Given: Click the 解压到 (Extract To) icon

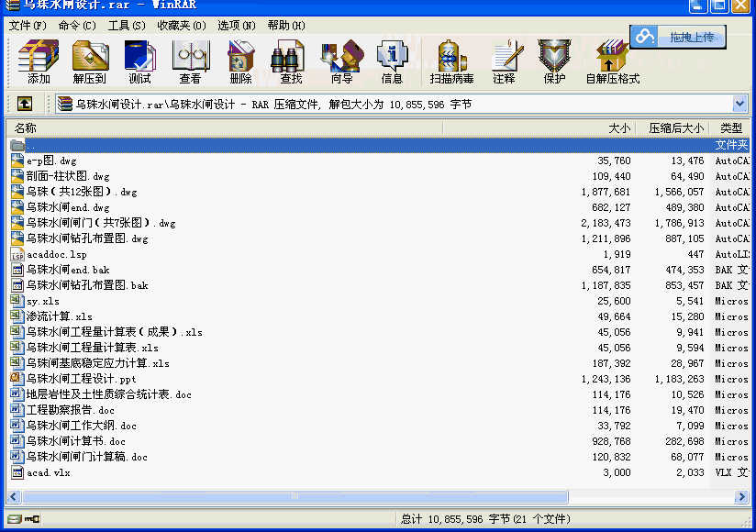Looking at the screenshot, I should tap(90, 61).
